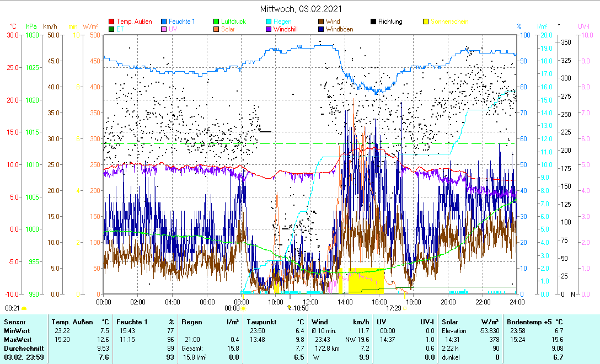This screenshot has width=600, height=364.
Task: Click the Durchschnitt row label
Action: point(22,349)
